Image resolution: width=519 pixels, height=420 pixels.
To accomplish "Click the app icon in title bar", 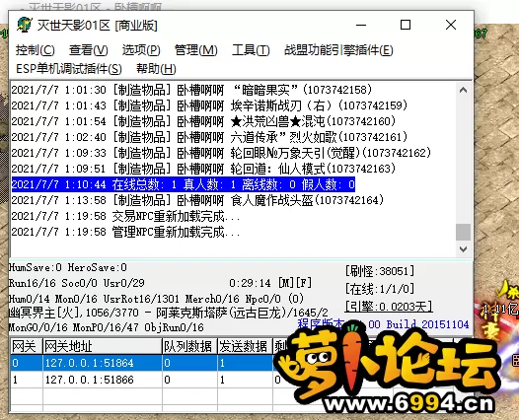I will [x=24, y=25].
